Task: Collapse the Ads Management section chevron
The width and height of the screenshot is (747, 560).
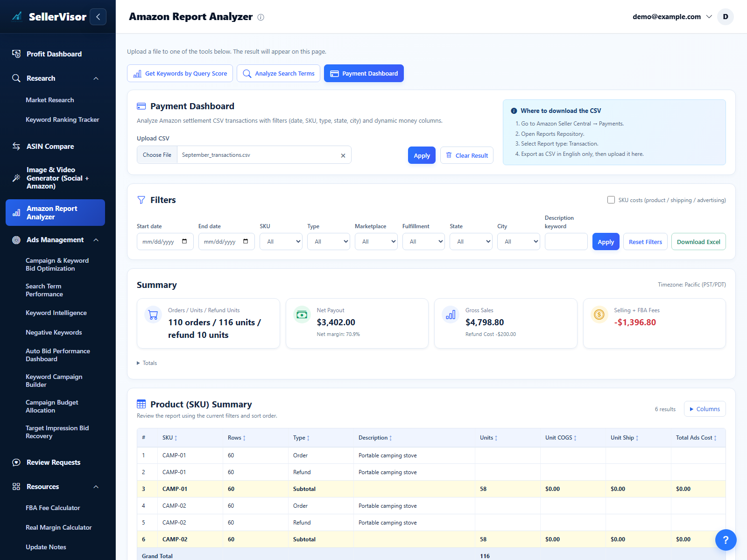Action: (x=96, y=240)
